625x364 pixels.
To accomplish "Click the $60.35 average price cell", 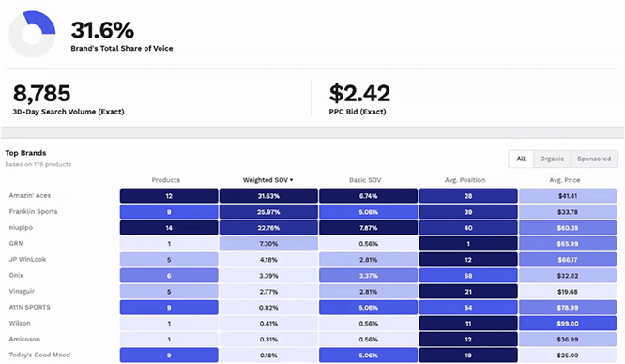I will click(x=568, y=228).
